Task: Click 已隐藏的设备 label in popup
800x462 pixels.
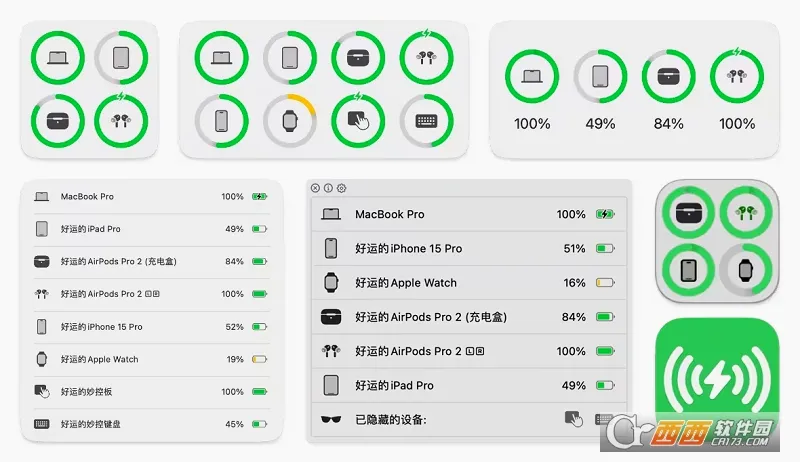Action: click(x=391, y=420)
